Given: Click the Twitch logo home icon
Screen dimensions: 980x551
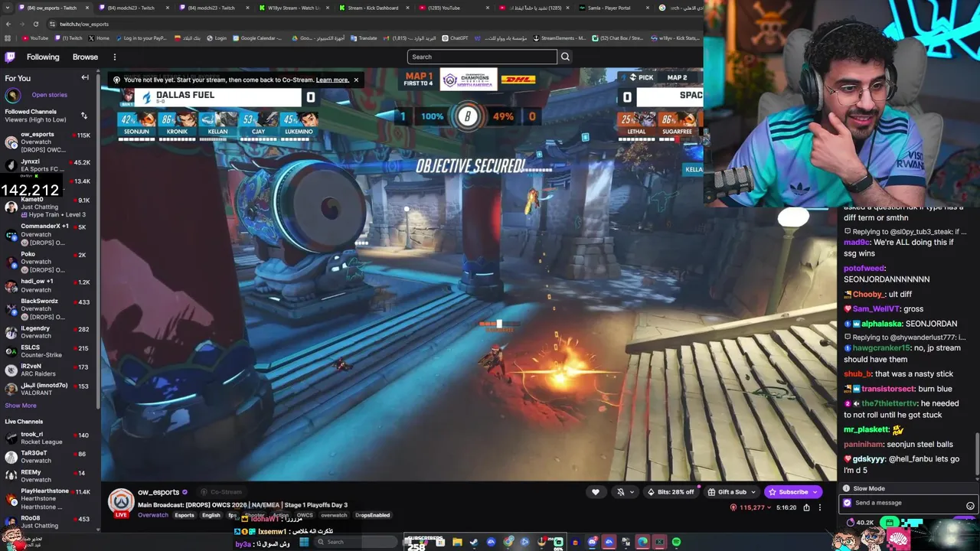Looking at the screenshot, I should point(10,57).
